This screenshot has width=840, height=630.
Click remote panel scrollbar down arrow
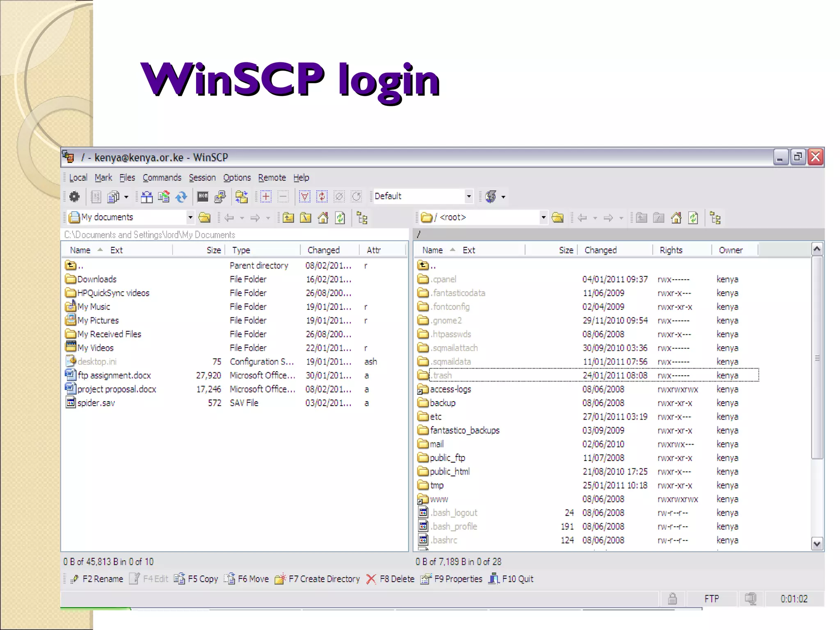817,544
